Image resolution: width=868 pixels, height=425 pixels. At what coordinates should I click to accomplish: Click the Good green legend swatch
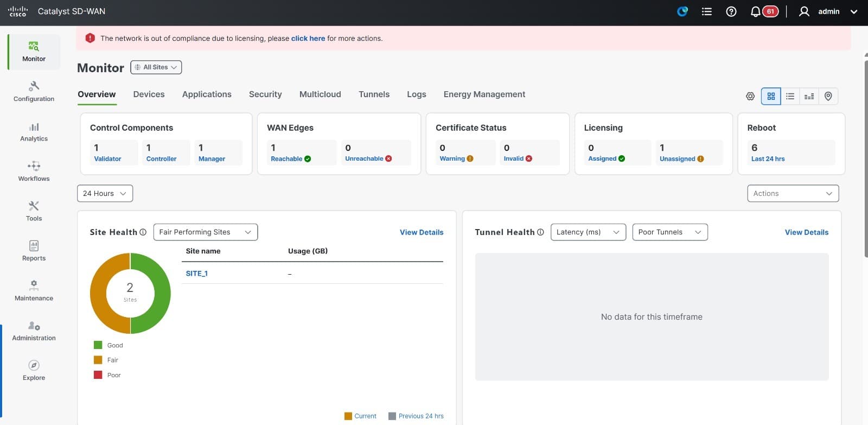(x=98, y=345)
